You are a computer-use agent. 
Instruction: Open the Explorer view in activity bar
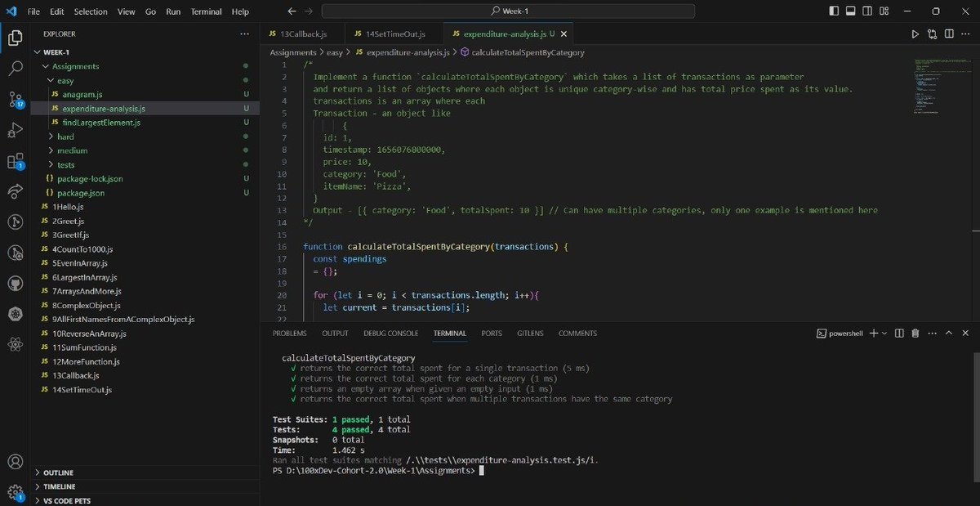[x=15, y=38]
